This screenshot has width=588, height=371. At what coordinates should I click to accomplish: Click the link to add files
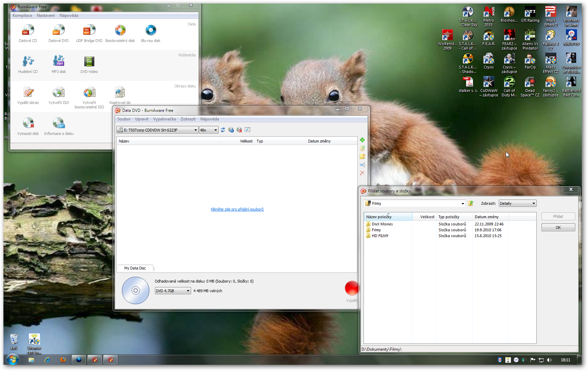[237, 209]
